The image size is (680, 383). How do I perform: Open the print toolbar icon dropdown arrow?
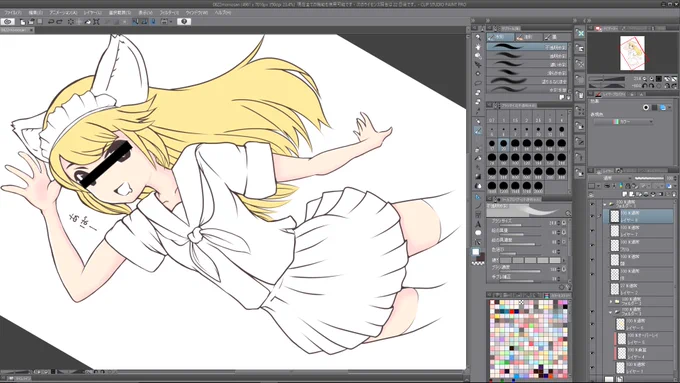[171, 21]
